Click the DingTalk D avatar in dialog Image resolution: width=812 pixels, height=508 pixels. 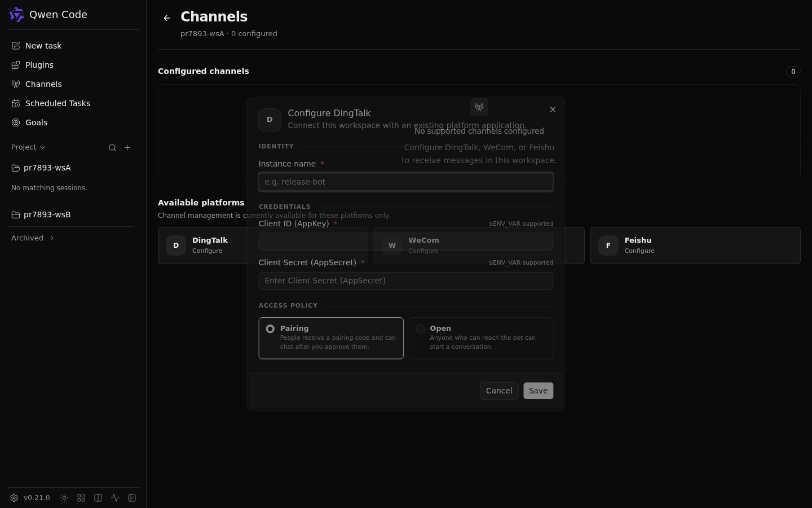click(x=270, y=120)
